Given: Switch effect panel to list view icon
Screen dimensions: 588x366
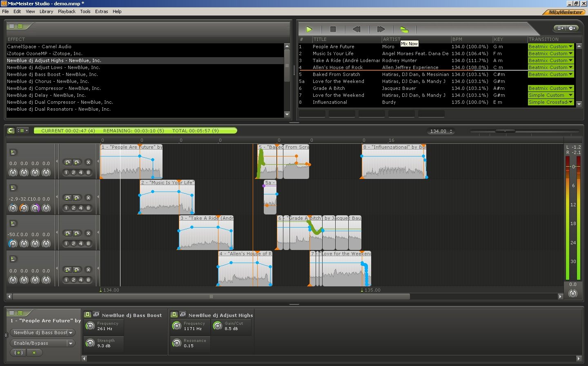Looking at the screenshot, I should (12, 26).
